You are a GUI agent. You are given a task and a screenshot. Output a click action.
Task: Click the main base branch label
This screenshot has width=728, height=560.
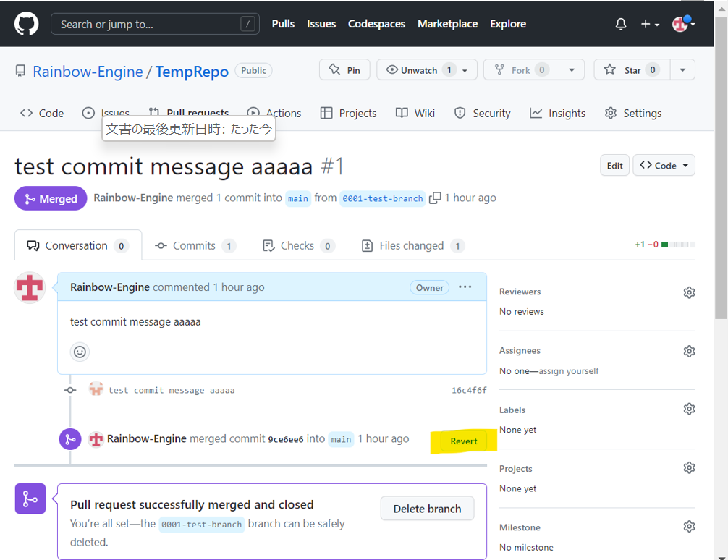[298, 198]
